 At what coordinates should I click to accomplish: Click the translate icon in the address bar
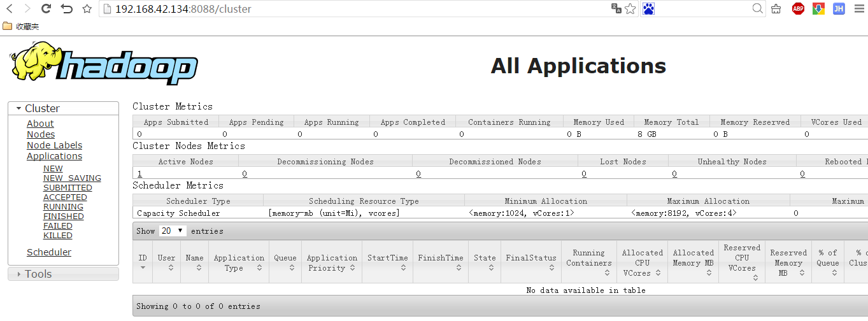pos(616,9)
